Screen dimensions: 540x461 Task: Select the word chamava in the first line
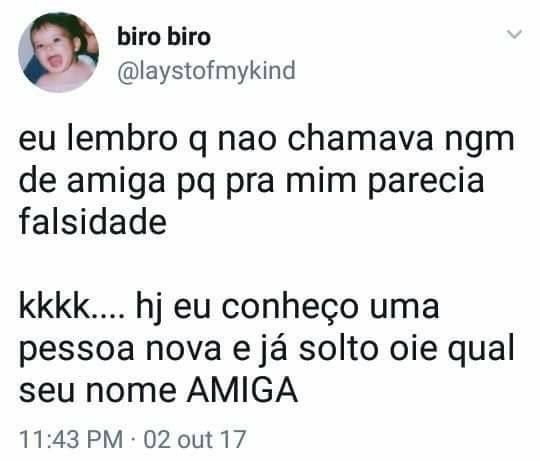(360, 138)
